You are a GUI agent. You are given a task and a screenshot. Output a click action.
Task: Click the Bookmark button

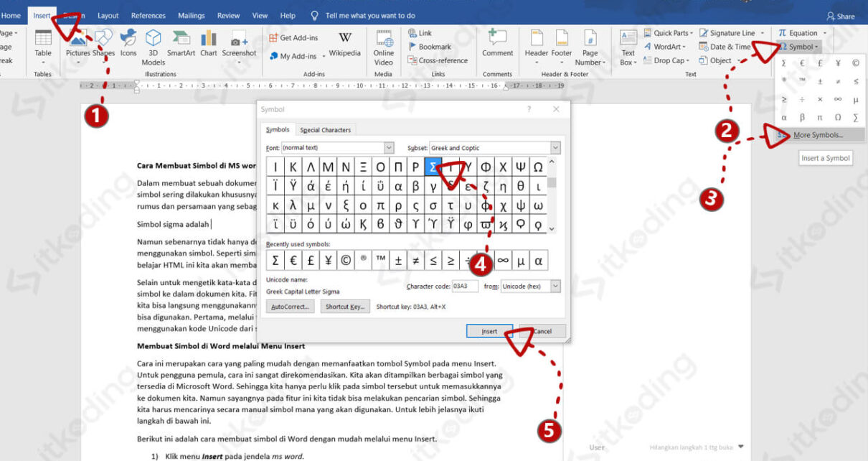point(430,47)
